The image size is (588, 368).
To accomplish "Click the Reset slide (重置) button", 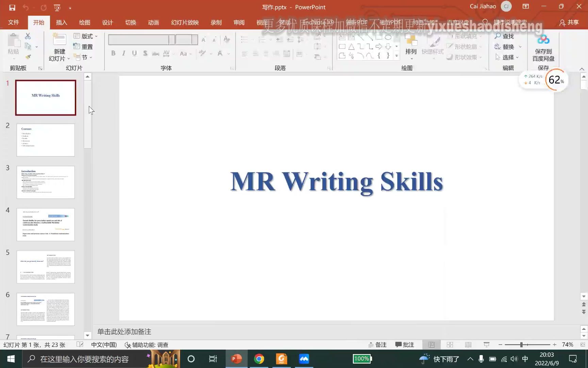I will (83, 47).
